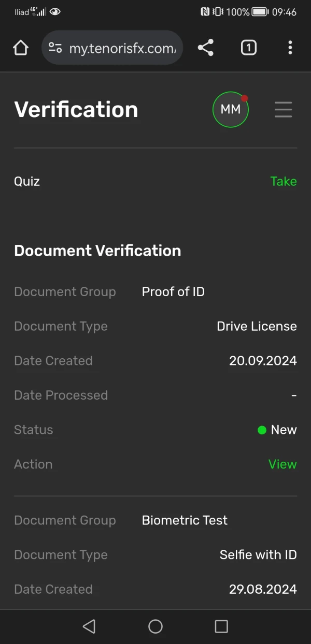Open recent apps square button
The width and height of the screenshot is (311, 644).
[221, 626]
